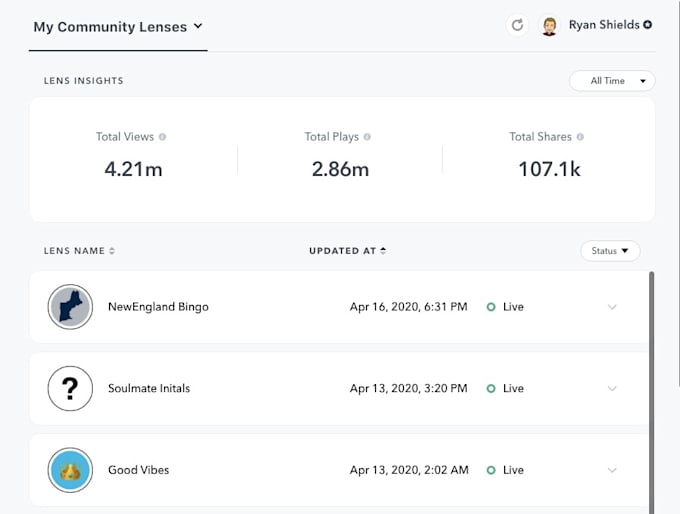
Task: Expand the Soulmate Initals row chevron
Action: 612,388
